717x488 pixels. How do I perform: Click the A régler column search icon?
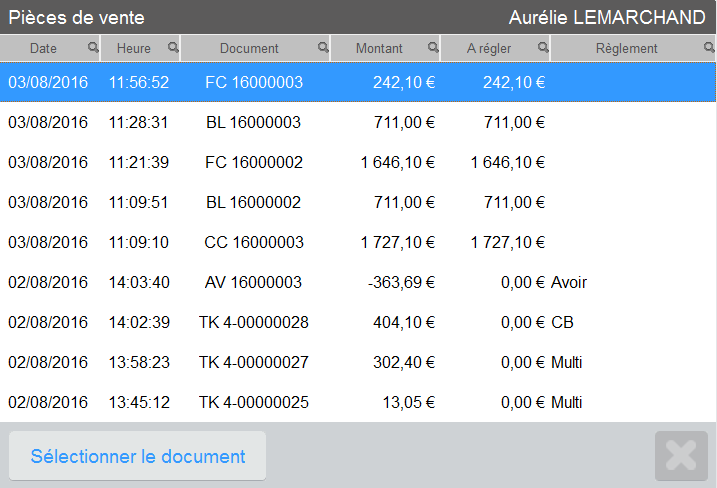pyautogui.click(x=543, y=47)
